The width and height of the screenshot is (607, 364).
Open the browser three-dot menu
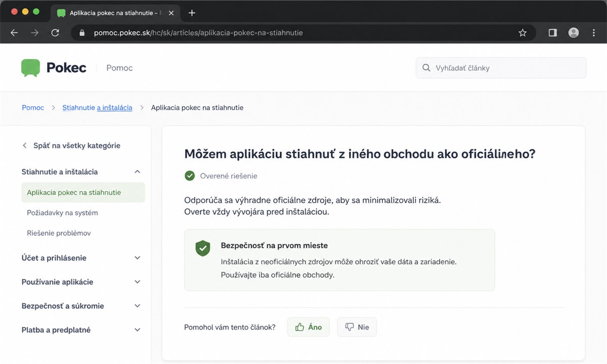(x=594, y=32)
